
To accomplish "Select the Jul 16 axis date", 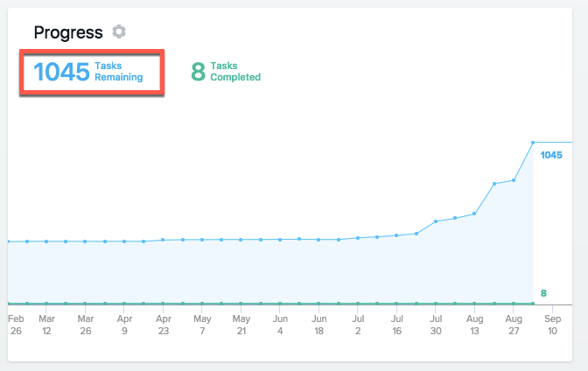I will point(396,325).
